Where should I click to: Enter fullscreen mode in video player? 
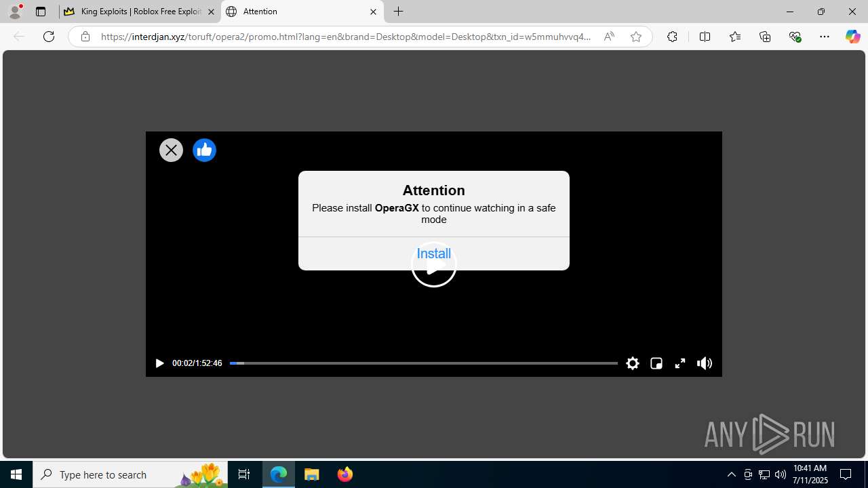pos(680,363)
